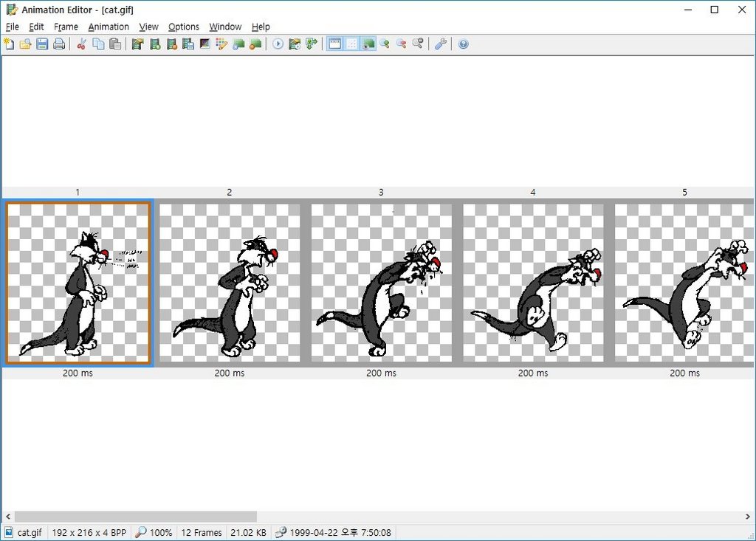This screenshot has height=541, width=756.
Task: Open the Options menu
Action: (x=183, y=27)
